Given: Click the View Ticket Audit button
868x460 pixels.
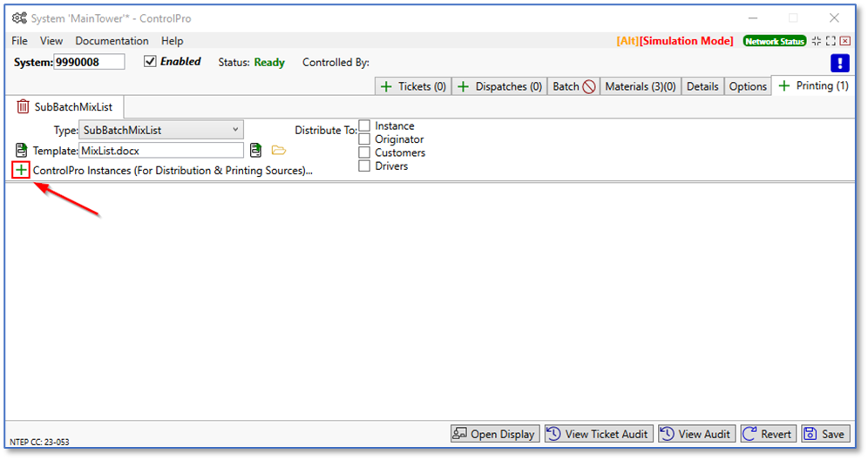Looking at the screenshot, I should tap(597, 434).
